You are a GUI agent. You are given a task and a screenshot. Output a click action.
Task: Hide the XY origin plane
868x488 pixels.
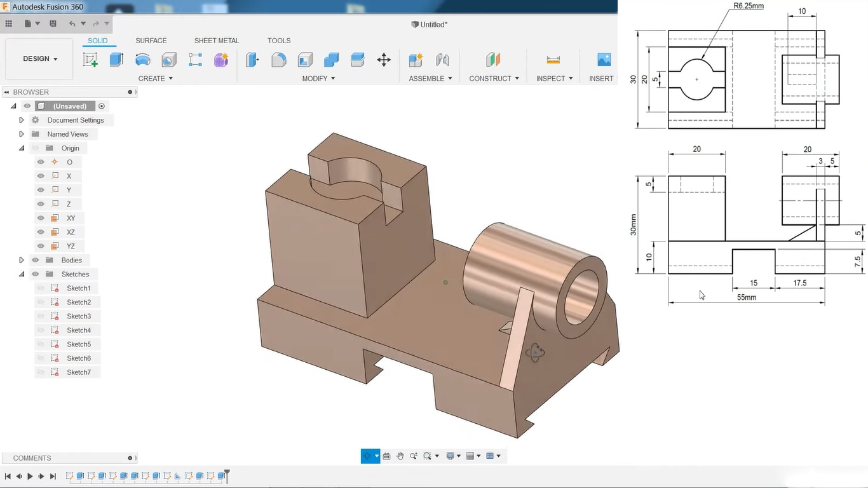coord(41,218)
